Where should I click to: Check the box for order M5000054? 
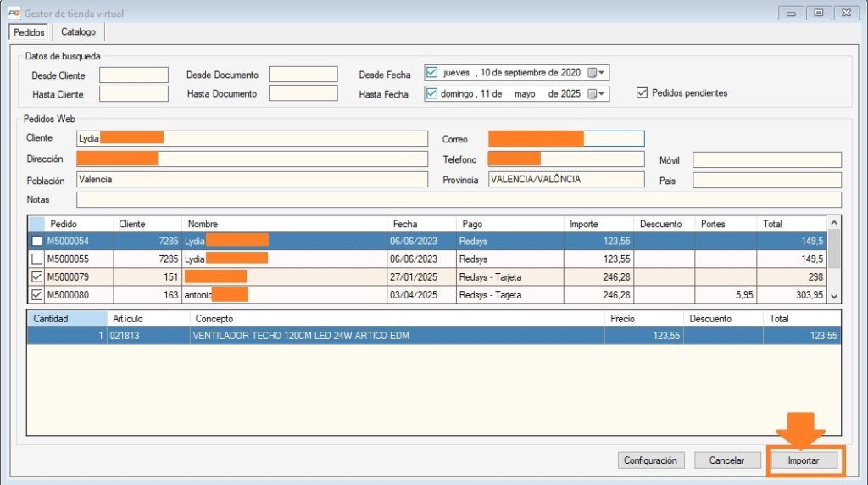coord(36,241)
